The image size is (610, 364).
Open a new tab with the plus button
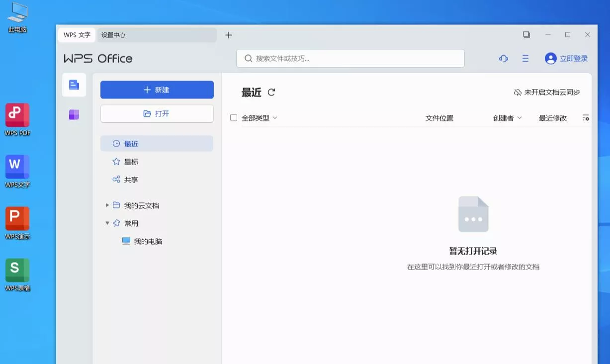(x=228, y=35)
